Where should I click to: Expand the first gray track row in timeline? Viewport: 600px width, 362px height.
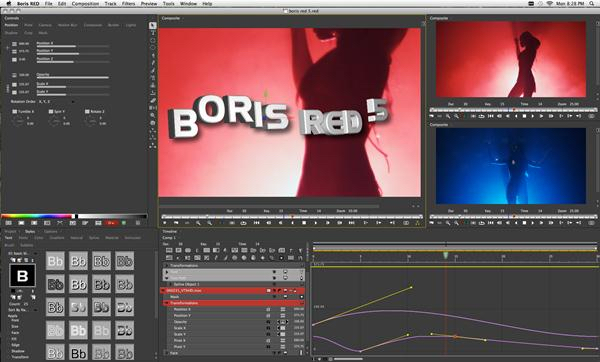pyautogui.click(x=166, y=272)
